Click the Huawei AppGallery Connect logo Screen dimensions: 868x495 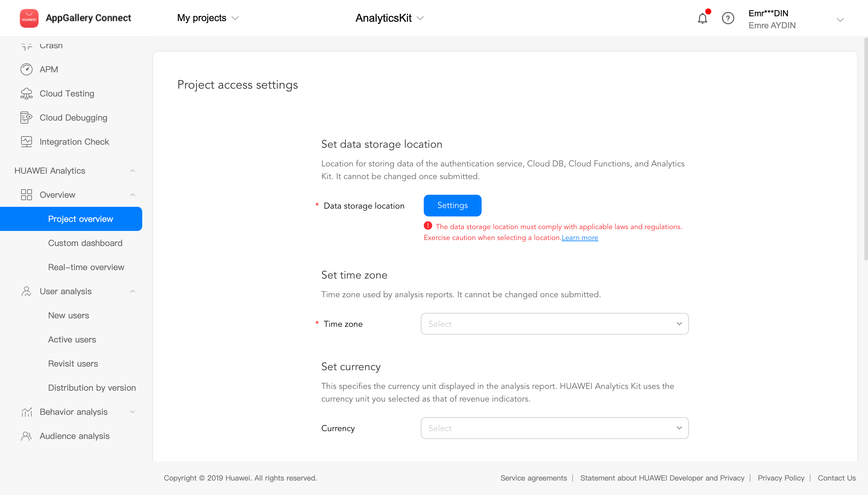tap(29, 18)
